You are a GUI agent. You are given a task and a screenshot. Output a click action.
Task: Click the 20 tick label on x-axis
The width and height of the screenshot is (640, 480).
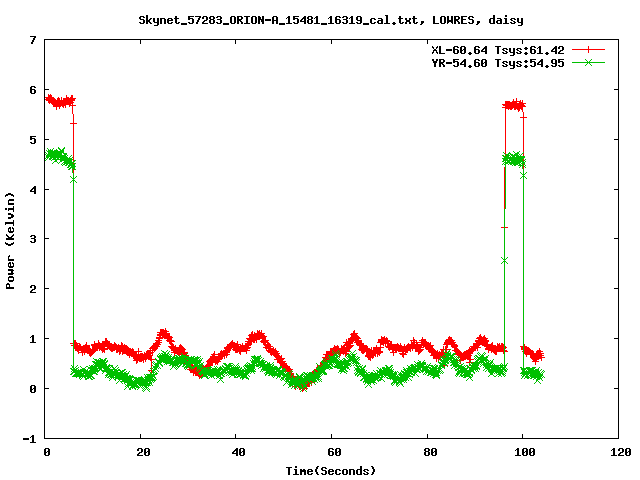tap(142, 452)
